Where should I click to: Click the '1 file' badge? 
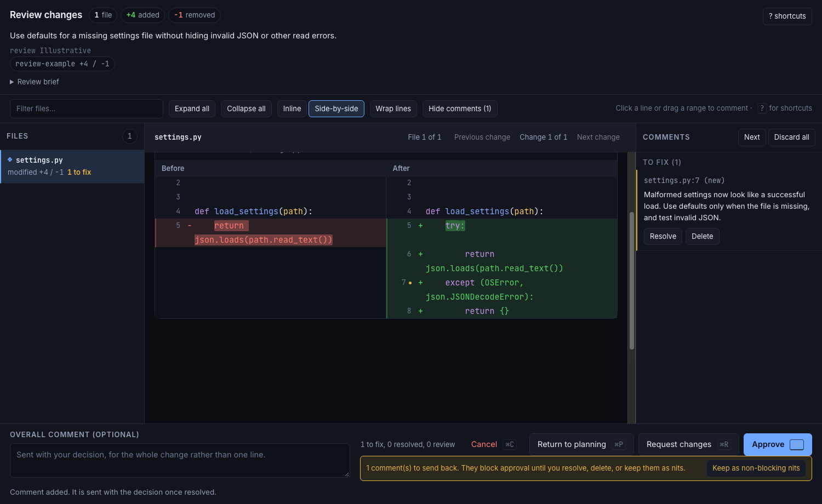click(103, 15)
